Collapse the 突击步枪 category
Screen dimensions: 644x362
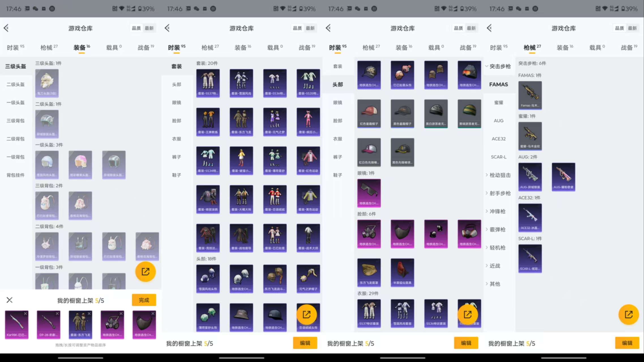(x=500, y=66)
